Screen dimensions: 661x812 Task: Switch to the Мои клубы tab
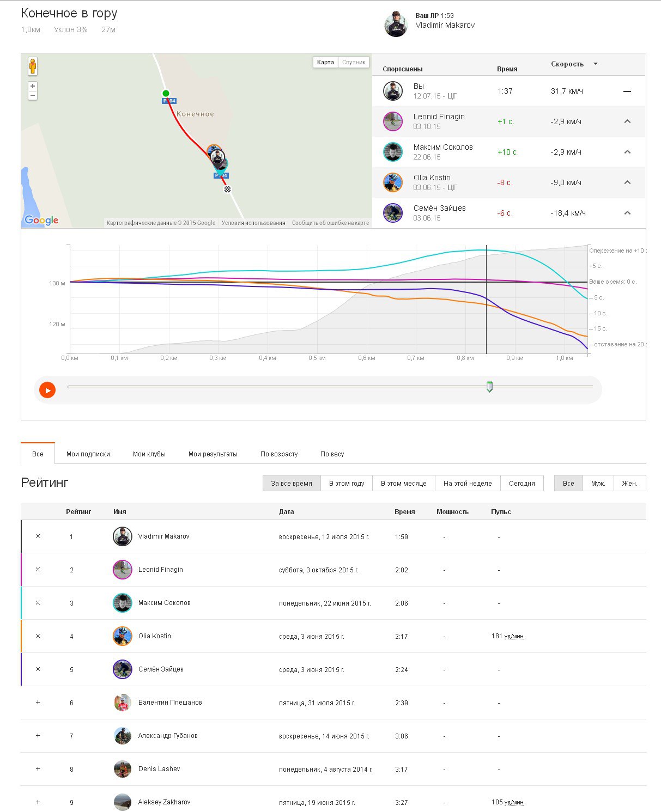[149, 454]
